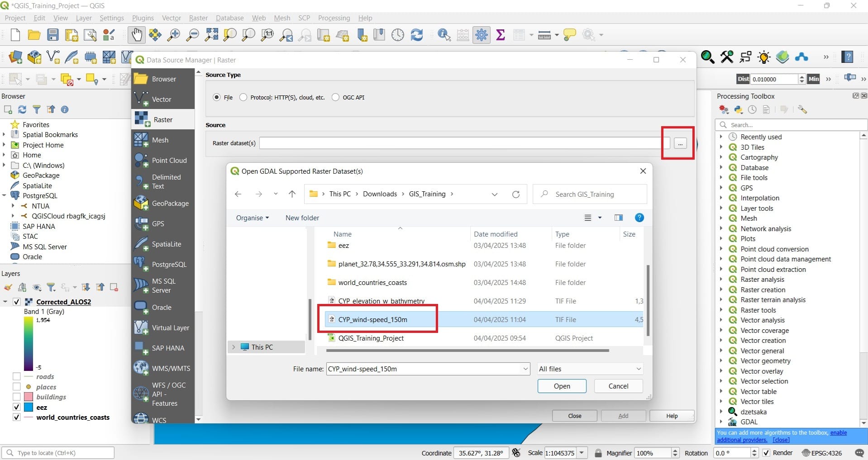The width and height of the screenshot is (868, 460).
Task: Click Close in Data Source Manager
Action: [575, 416]
